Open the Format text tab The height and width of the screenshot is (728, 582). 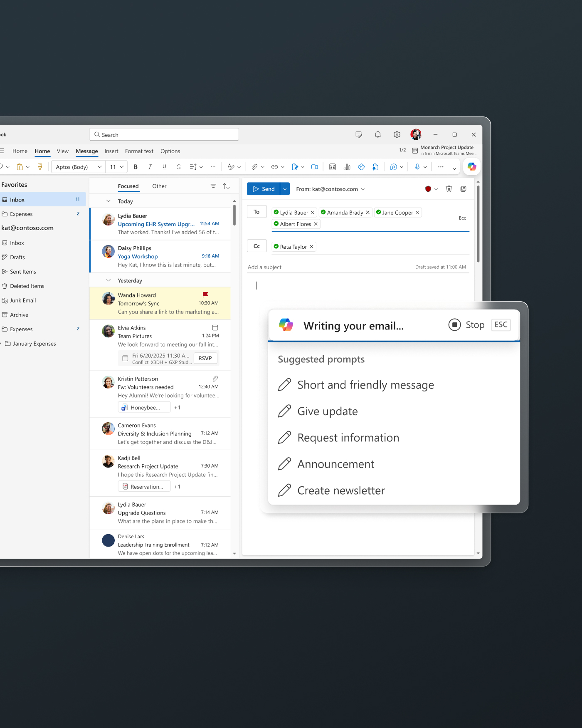pos(139,151)
